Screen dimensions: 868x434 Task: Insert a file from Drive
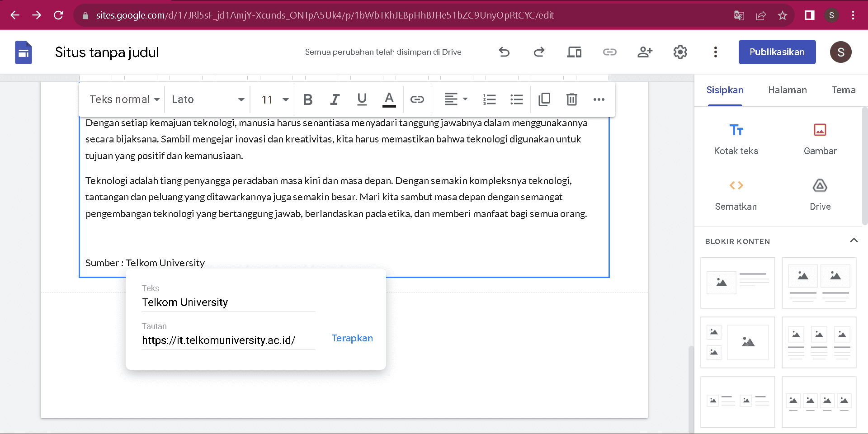(820, 195)
